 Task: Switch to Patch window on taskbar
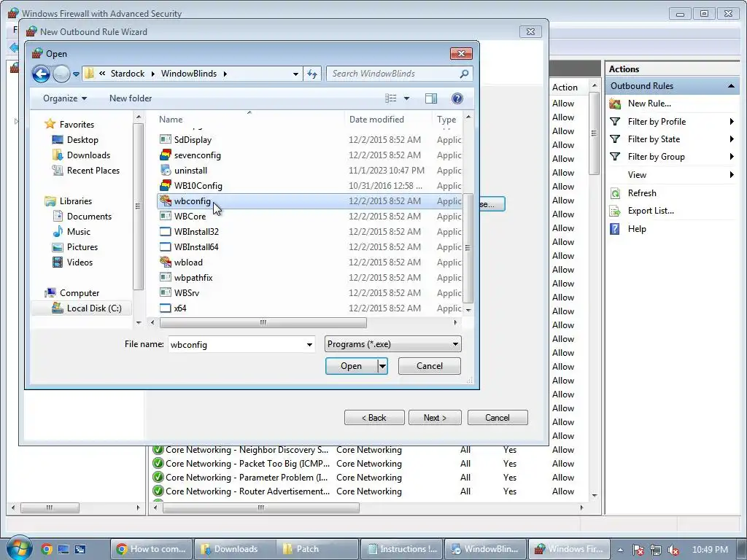(x=318, y=549)
